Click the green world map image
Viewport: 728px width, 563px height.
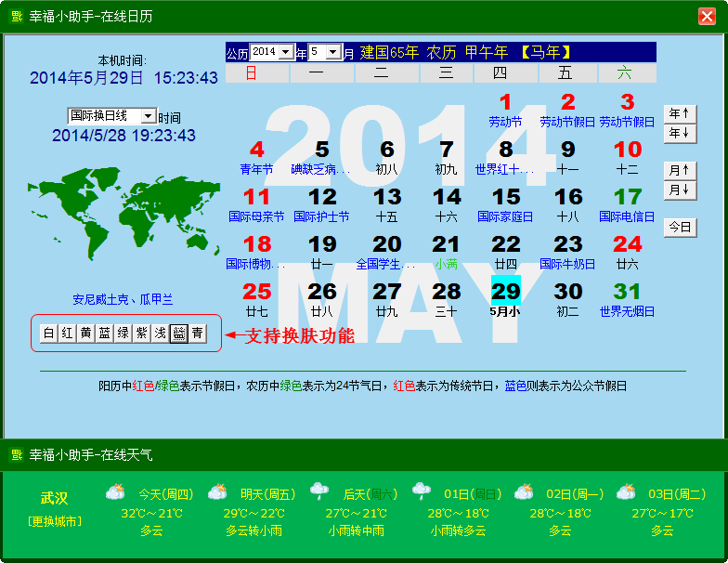coord(123,214)
